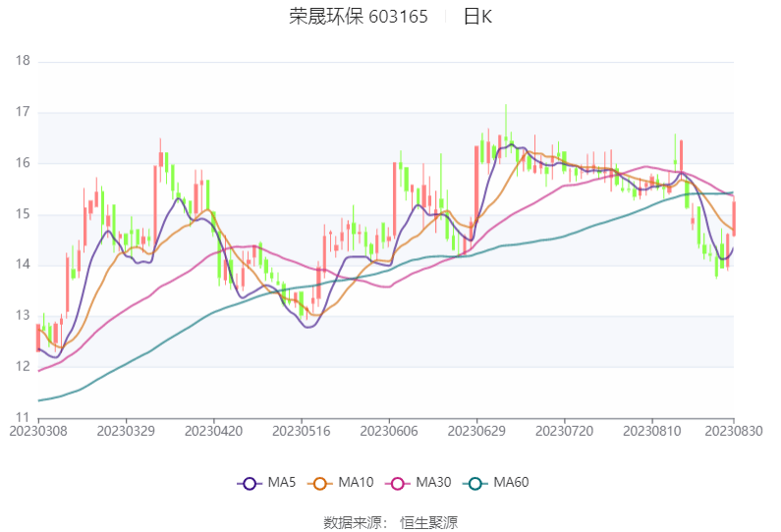Image resolution: width=781 pixels, height=532 pixels.
Task: Click the 13 price tick label
Action: [24, 316]
